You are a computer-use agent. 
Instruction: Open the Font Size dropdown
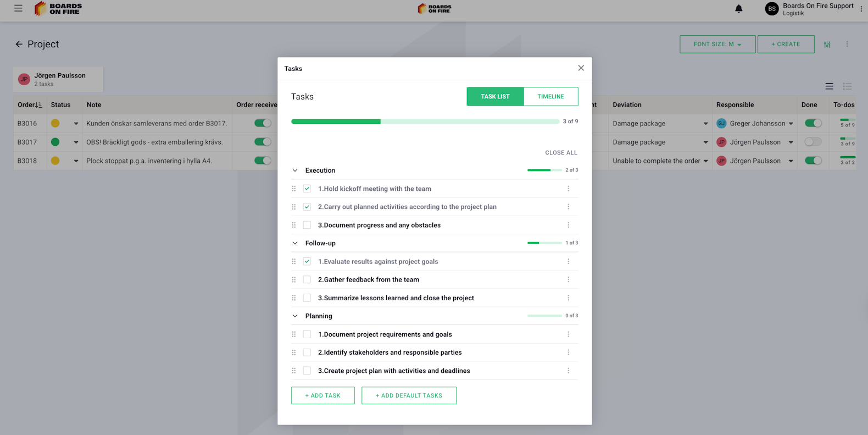click(717, 44)
